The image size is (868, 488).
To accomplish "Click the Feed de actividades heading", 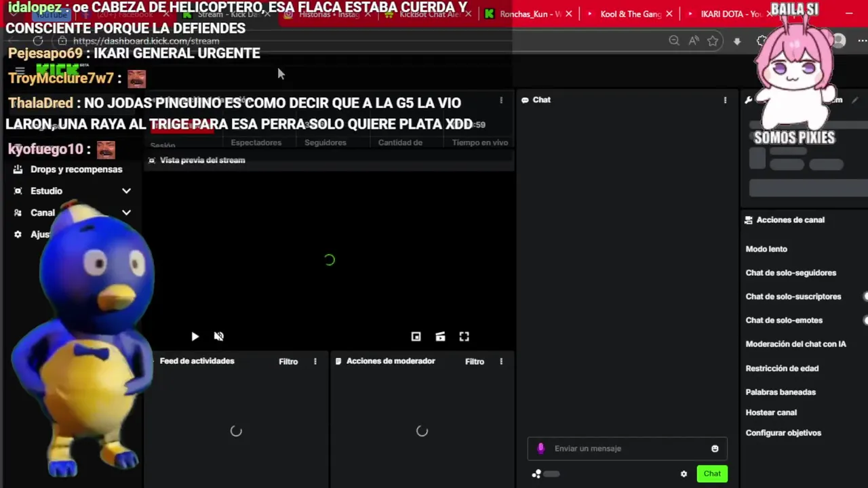I will point(197,361).
